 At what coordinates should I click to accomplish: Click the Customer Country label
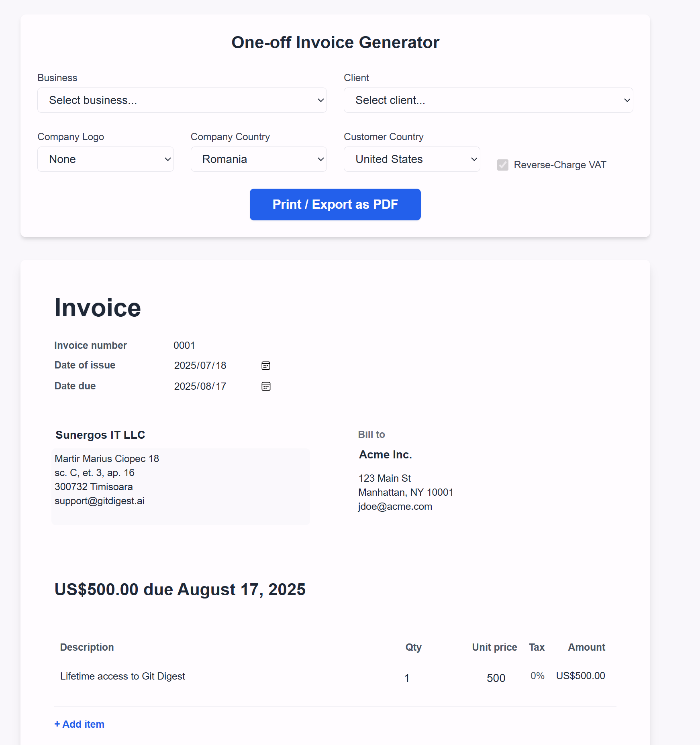tap(384, 137)
